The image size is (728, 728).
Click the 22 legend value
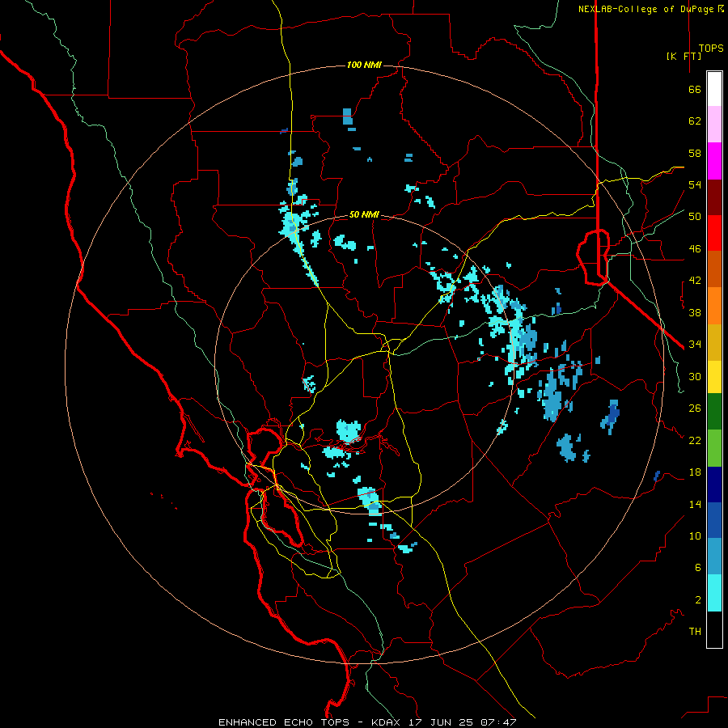point(695,440)
